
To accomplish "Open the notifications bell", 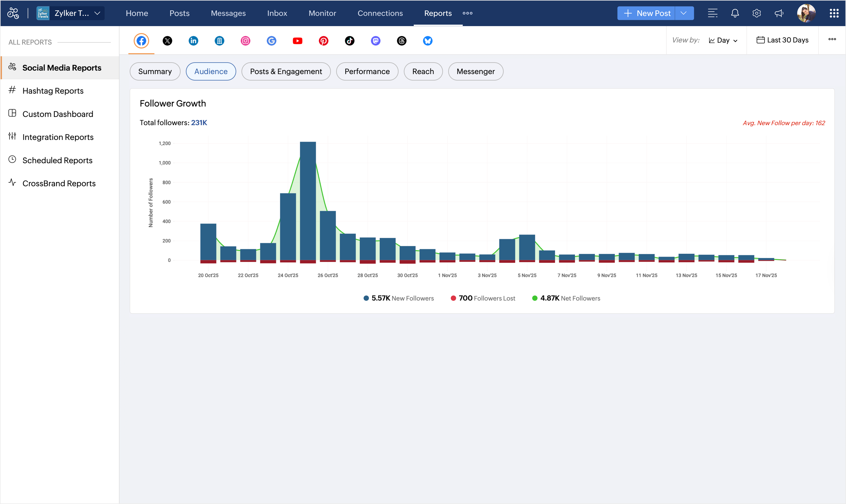I will coord(735,13).
